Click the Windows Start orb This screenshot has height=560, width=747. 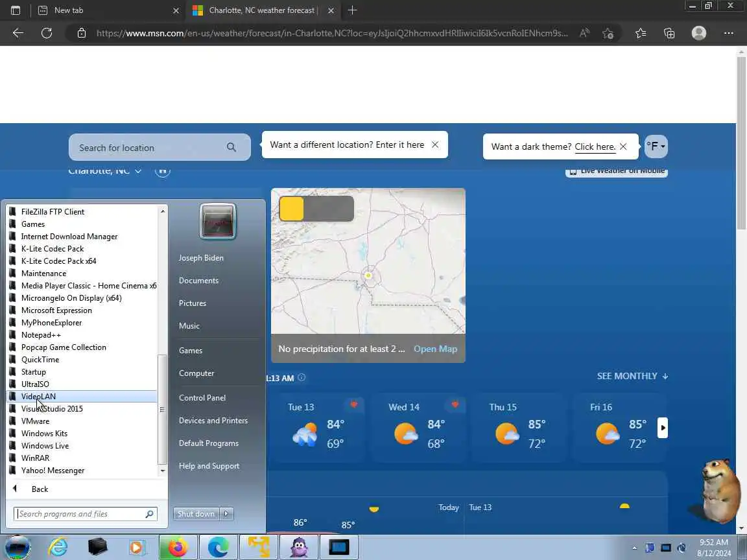coord(18,547)
